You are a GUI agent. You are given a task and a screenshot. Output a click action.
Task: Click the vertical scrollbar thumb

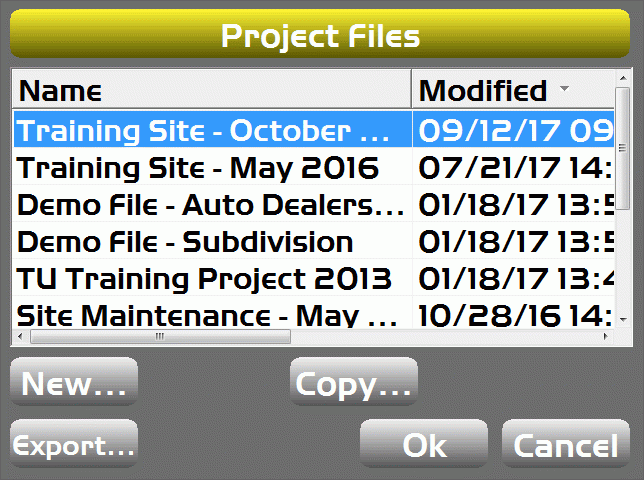coord(623,148)
